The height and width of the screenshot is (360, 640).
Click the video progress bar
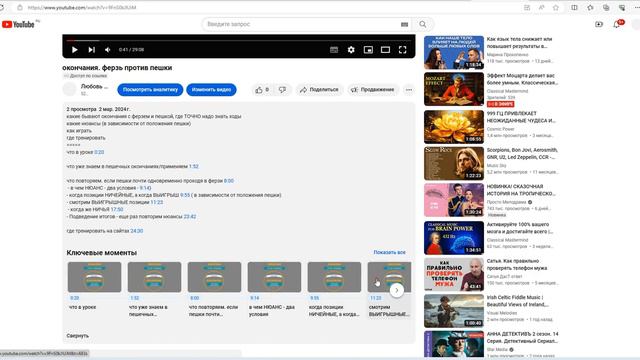[239, 40]
